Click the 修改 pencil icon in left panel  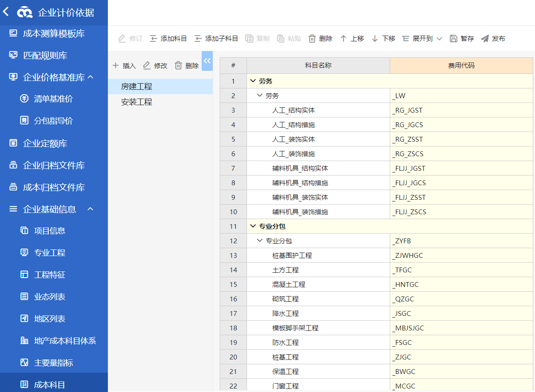tap(147, 66)
